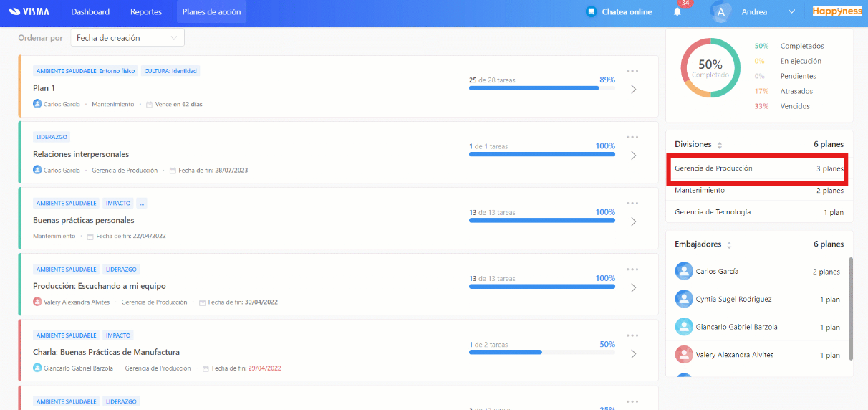This screenshot has height=410, width=868.
Task: Open options menu for Plan 1
Action: click(632, 71)
